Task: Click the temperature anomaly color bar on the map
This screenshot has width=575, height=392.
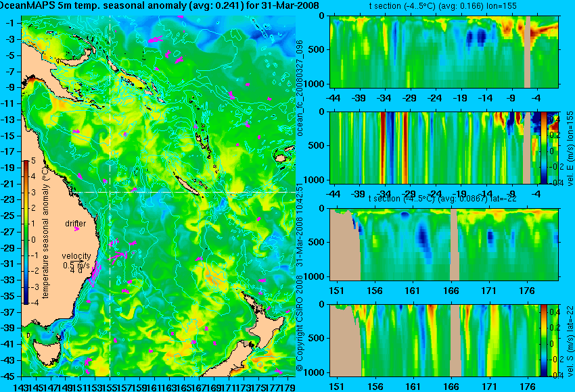Action: click(26, 232)
